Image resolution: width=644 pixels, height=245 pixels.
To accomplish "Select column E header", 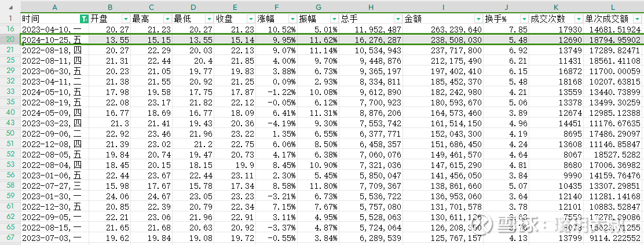I will [235, 7].
